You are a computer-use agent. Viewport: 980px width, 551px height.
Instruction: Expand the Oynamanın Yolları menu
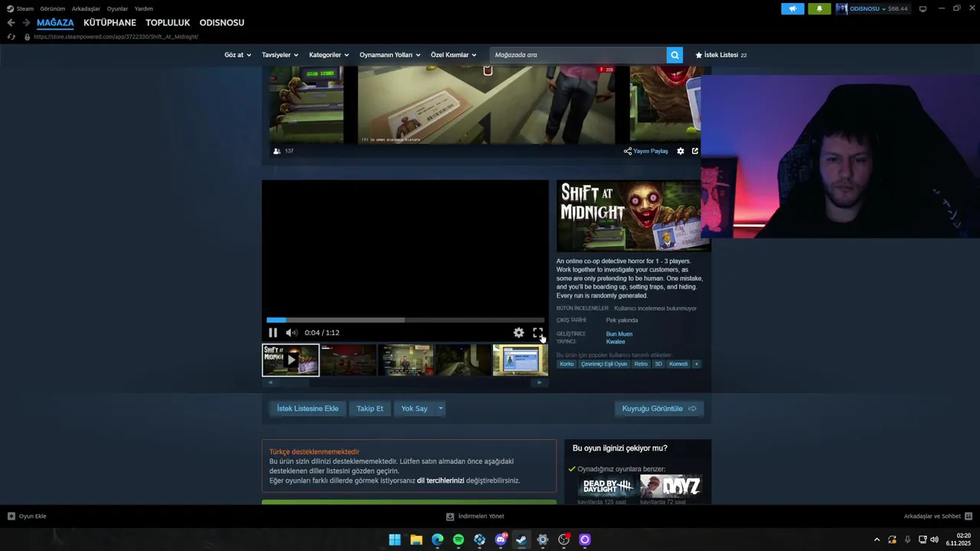coord(390,55)
